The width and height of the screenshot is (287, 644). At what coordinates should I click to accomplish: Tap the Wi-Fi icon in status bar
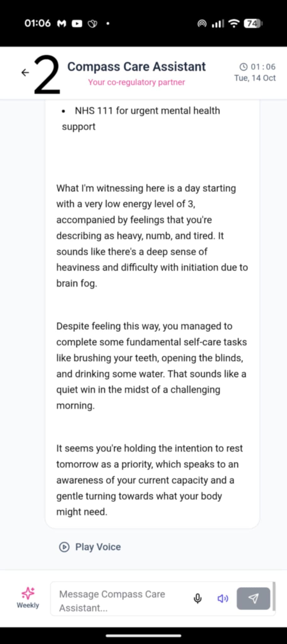tap(234, 24)
